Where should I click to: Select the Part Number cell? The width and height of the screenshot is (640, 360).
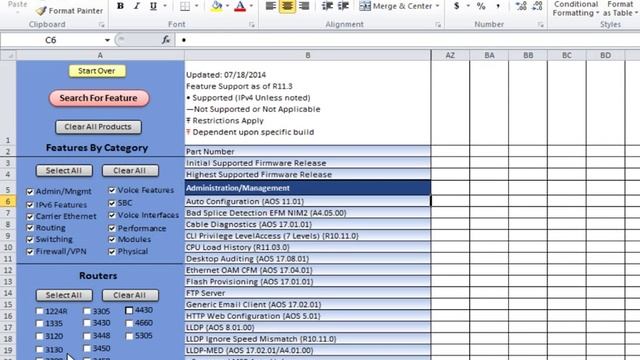click(308, 151)
